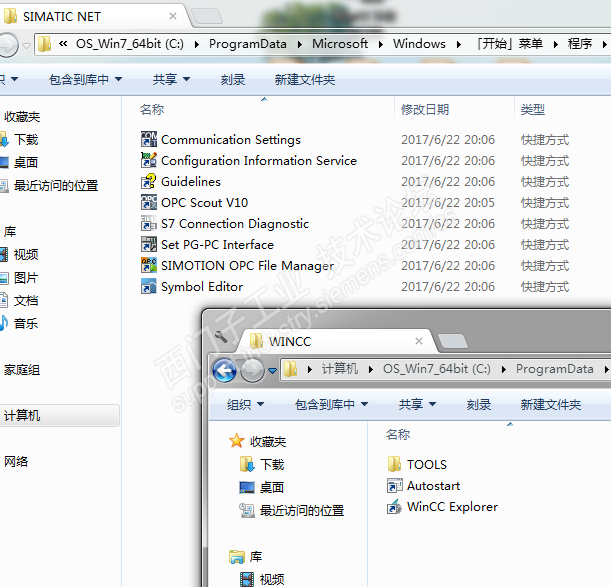
Task: Click the back arrow in WINCC window
Action: pos(224,370)
